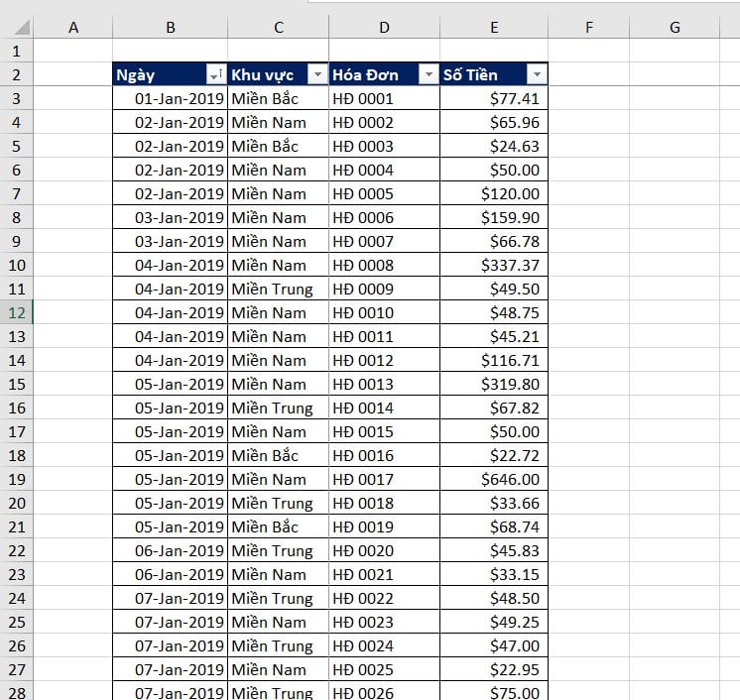Click the select-all corner of the sheet
The image size is (740, 700).
pyautogui.click(x=17, y=28)
